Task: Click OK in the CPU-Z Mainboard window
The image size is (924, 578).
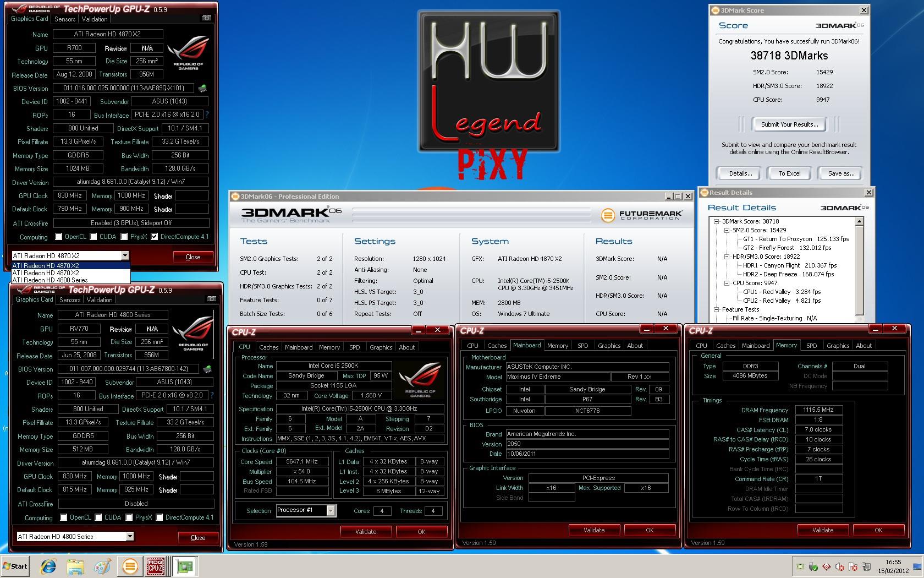Action: 650,530
